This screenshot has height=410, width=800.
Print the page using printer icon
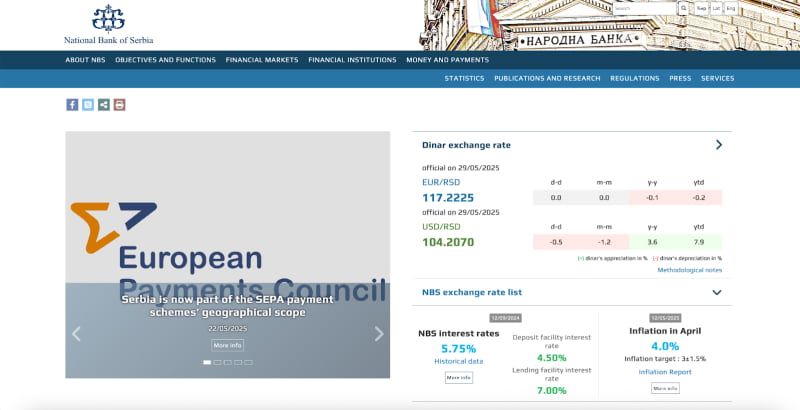click(120, 104)
